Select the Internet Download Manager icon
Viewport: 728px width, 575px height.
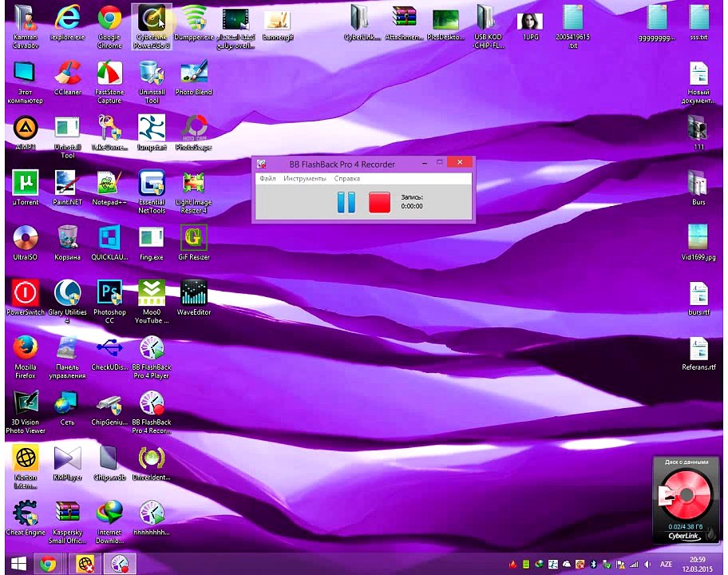click(x=109, y=521)
